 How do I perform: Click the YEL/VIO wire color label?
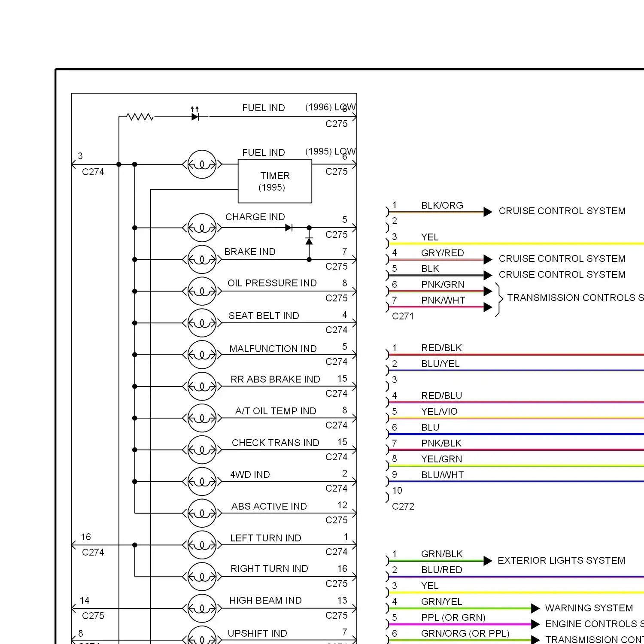point(439,411)
